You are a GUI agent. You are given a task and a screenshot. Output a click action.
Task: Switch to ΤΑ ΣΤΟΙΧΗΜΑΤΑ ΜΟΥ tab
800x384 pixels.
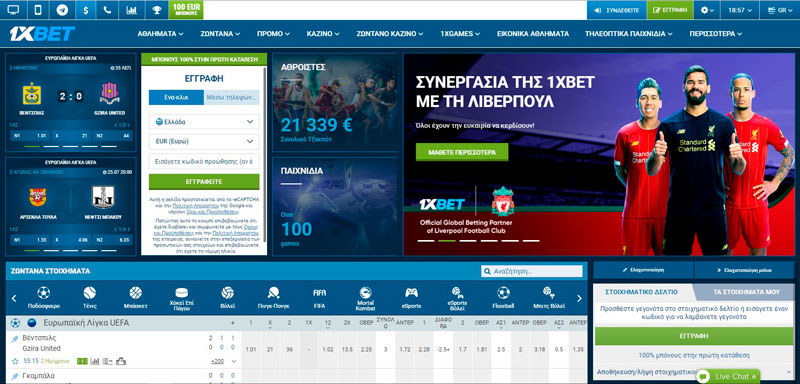coord(746,292)
